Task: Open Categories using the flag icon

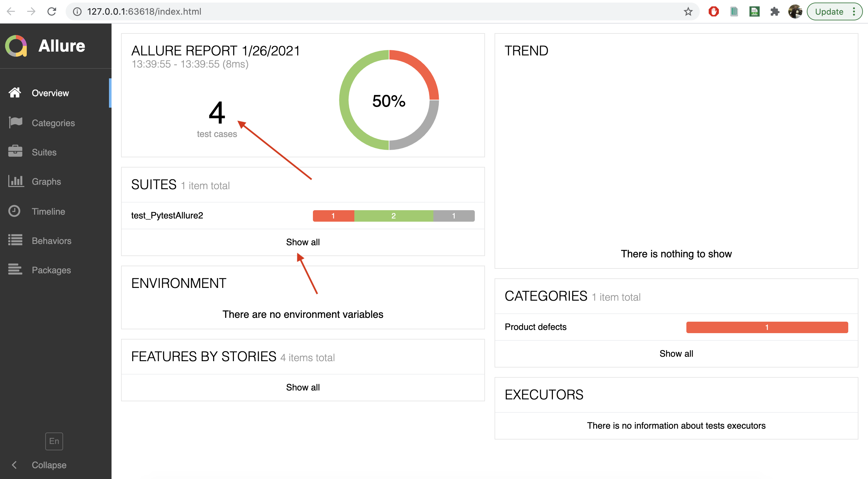Action: 15,123
